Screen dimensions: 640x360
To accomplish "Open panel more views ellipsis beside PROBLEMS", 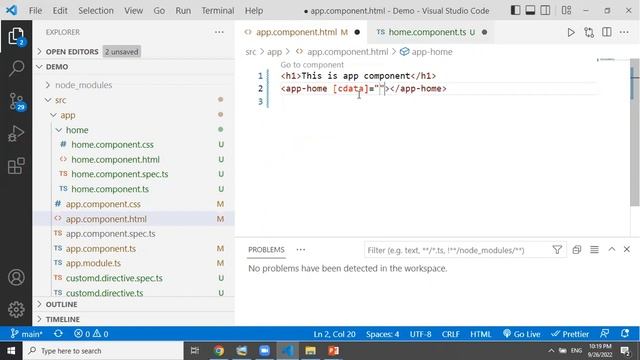I will point(301,249).
